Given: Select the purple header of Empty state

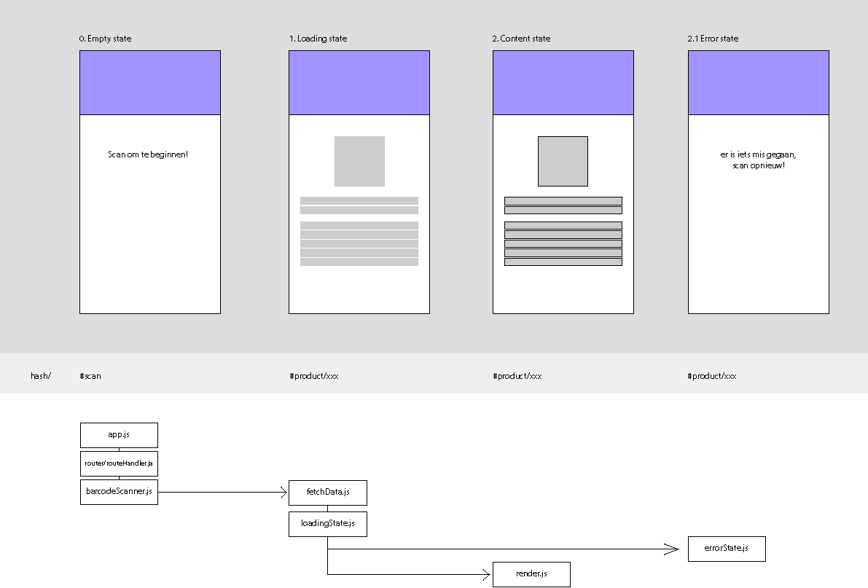Looking at the screenshot, I should pyautogui.click(x=150, y=83).
